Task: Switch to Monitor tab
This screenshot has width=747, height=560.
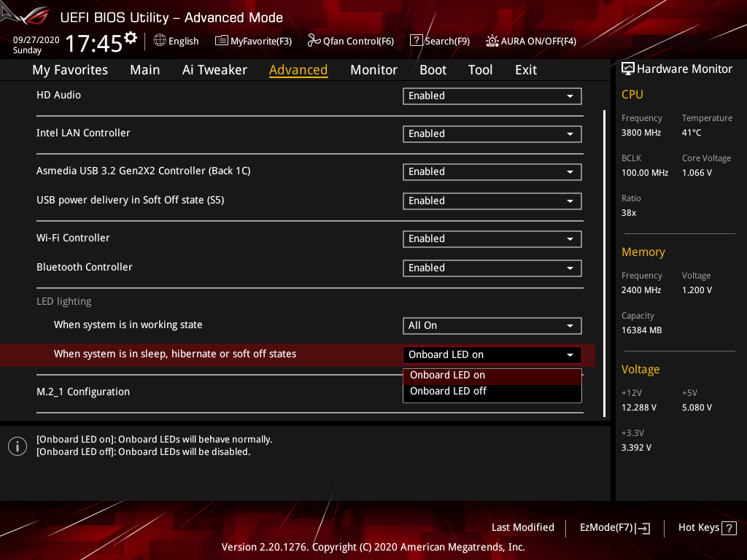Action: [373, 70]
